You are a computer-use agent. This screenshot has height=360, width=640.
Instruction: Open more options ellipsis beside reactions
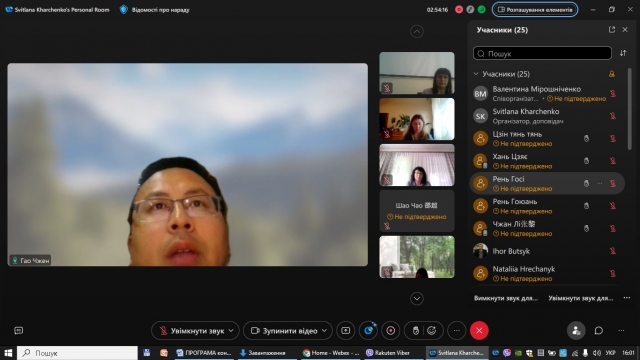[457, 331]
